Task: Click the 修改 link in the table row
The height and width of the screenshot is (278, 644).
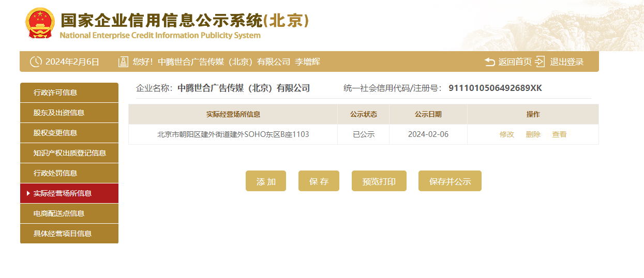Action: [507, 134]
